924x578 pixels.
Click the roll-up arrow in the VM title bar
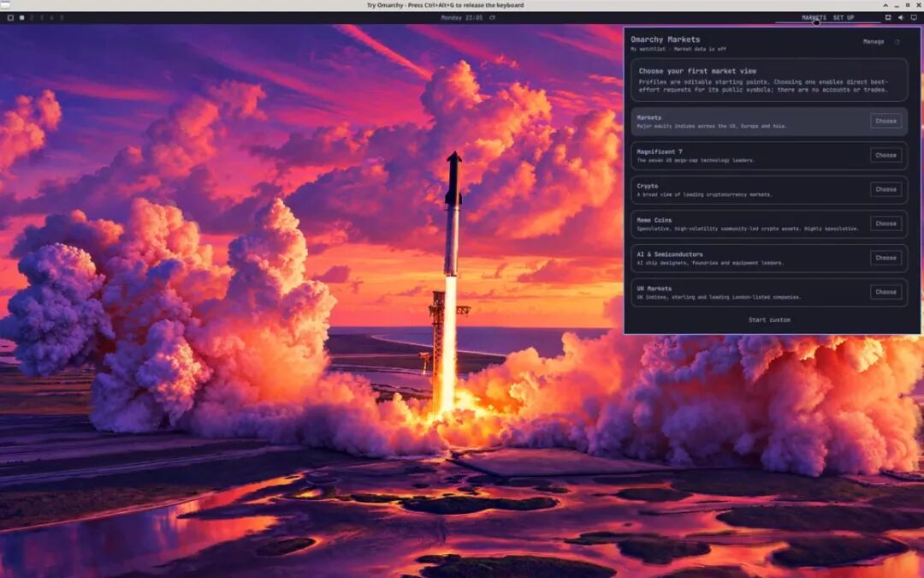tap(887, 5)
